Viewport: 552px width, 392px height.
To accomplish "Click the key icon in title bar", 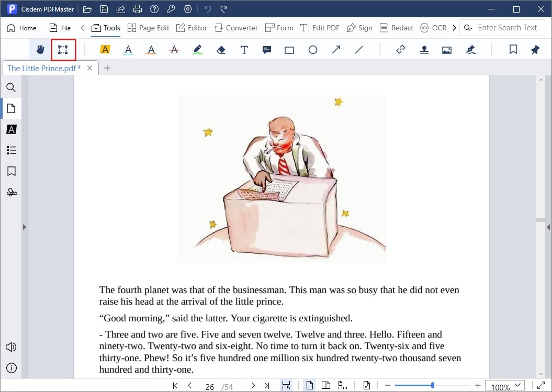I will pyautogui.click(x=171, y=9).
